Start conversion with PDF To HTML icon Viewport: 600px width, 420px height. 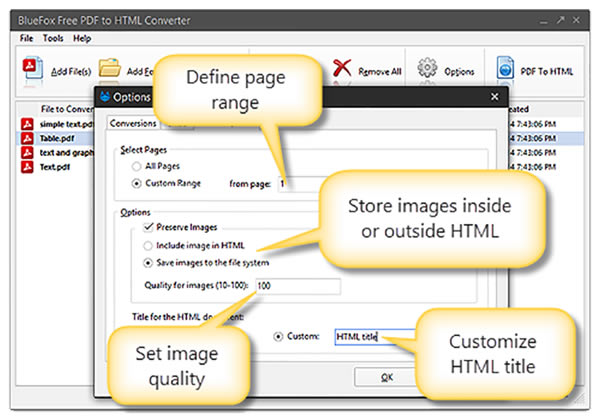coord(507,70)
